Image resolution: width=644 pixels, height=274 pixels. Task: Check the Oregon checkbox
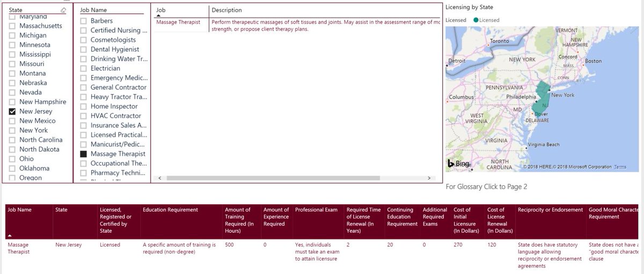(12, 177)
